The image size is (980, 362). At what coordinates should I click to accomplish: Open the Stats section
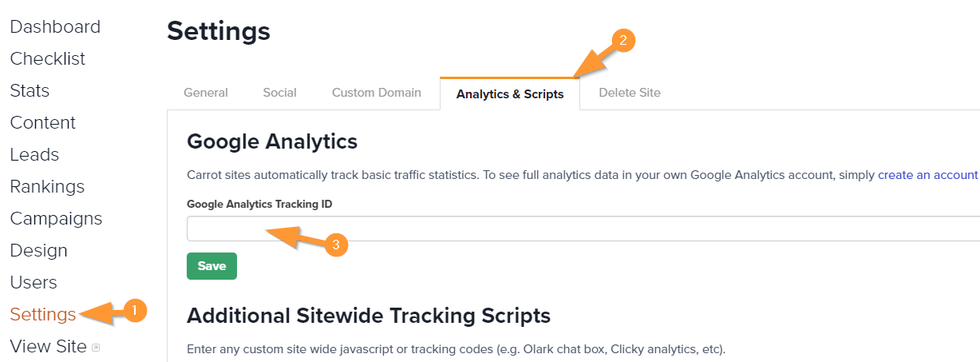click(x=30, y=91)
